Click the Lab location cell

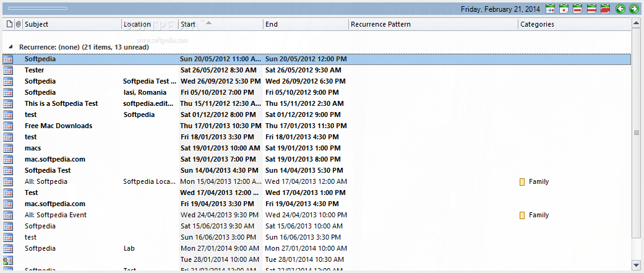click(129, 248)
